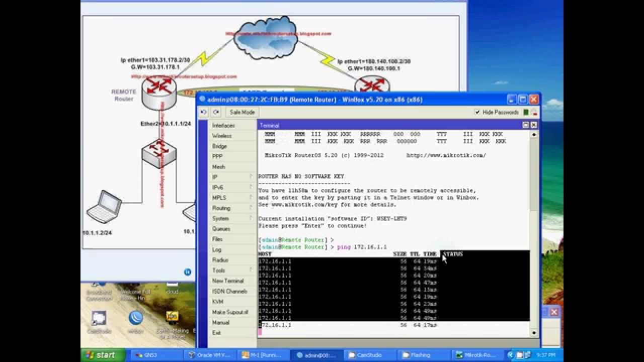Expand the Tools submenu
The image size is (644, 362).
coord(232,270)
